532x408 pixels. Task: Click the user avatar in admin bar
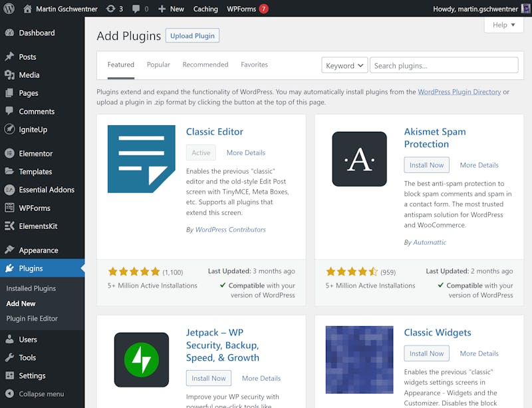526,9
